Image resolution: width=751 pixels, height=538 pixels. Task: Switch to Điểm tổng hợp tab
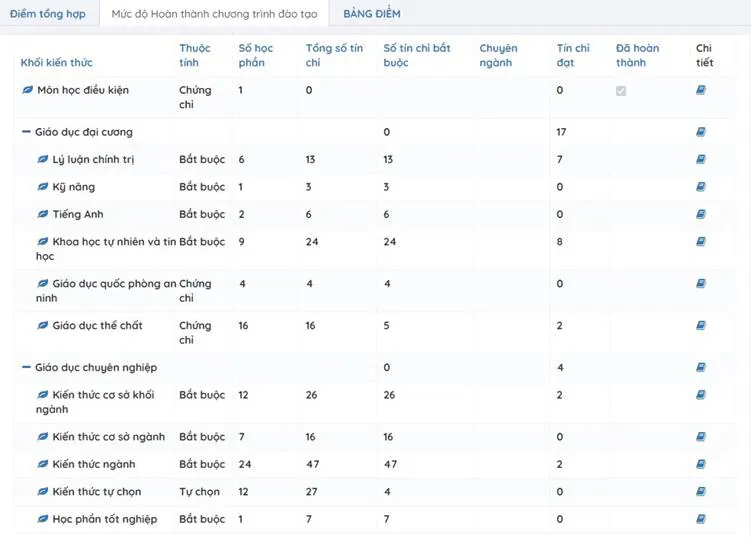[47, 14]
